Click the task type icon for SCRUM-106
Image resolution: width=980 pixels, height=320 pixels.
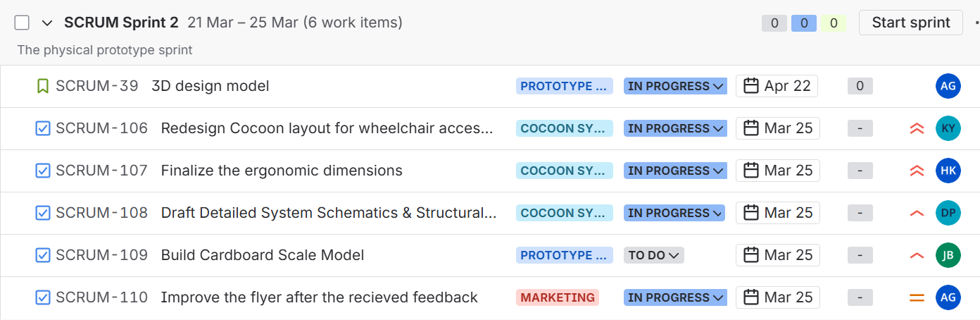coord(43,129)
